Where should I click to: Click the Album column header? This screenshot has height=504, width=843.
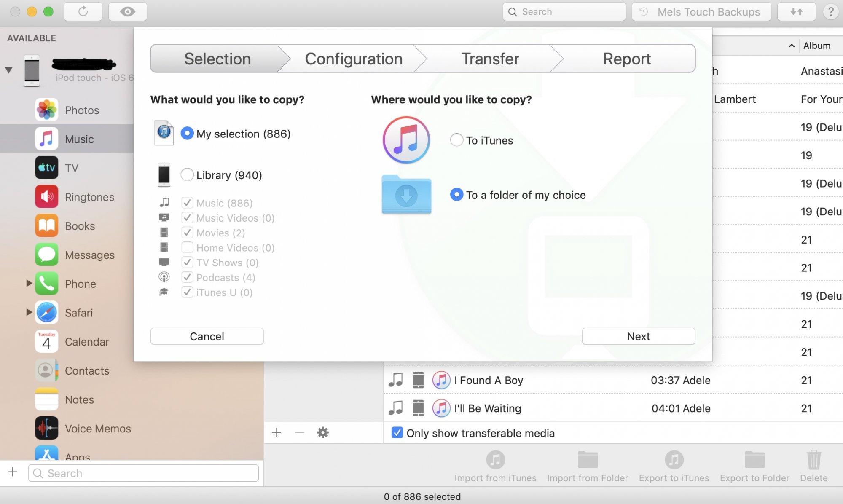[817, 46]
